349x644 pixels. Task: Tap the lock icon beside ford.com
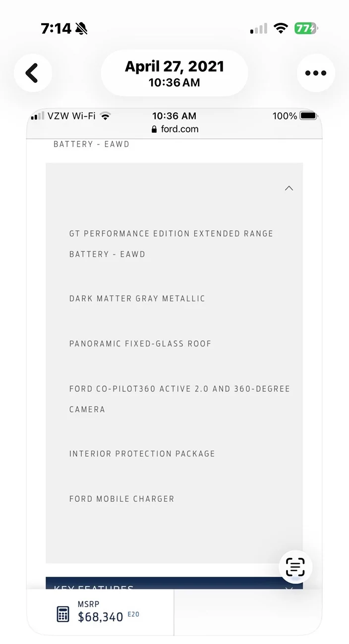click(154, 129)
